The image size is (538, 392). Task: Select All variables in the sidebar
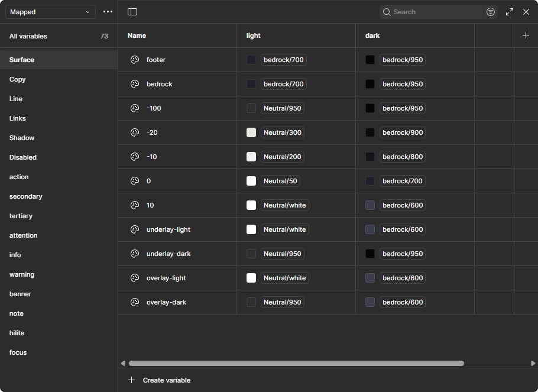tap(28, 36)
